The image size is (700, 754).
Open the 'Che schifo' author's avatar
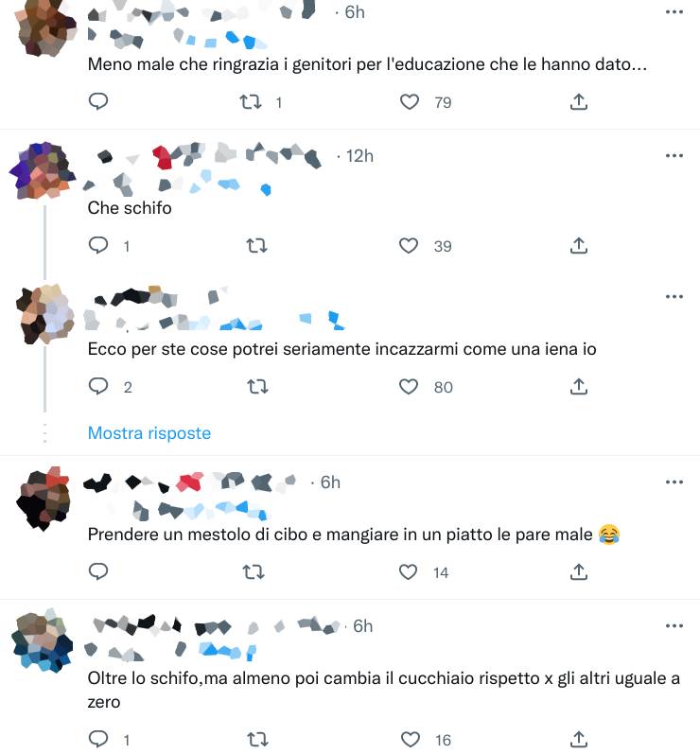pyautogui.click(x=43, y=170)
